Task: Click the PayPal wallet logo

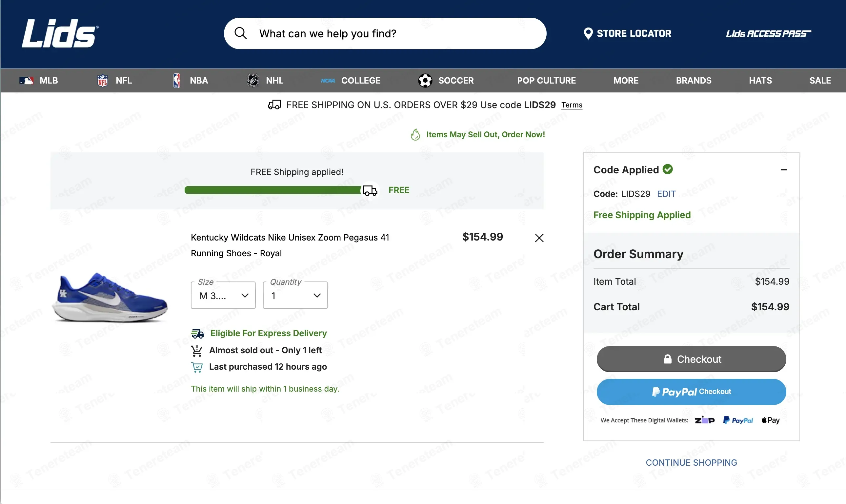Action: click(x=738, y=420)
